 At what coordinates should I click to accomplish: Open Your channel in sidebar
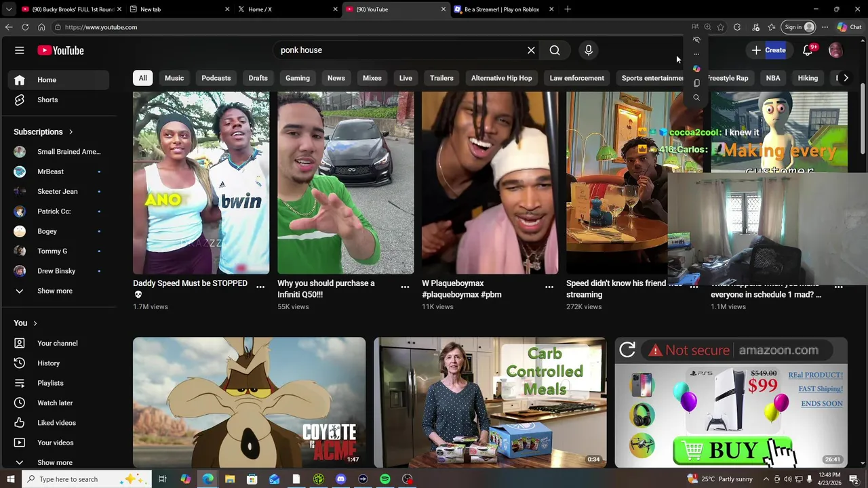pos(58,343)
